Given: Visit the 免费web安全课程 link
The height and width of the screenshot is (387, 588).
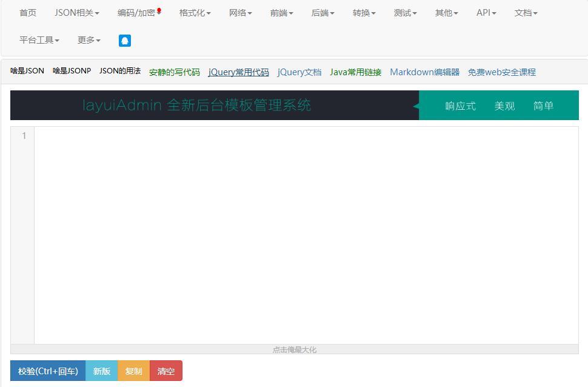Looking at the screenshot, I should tap(501, 72).
